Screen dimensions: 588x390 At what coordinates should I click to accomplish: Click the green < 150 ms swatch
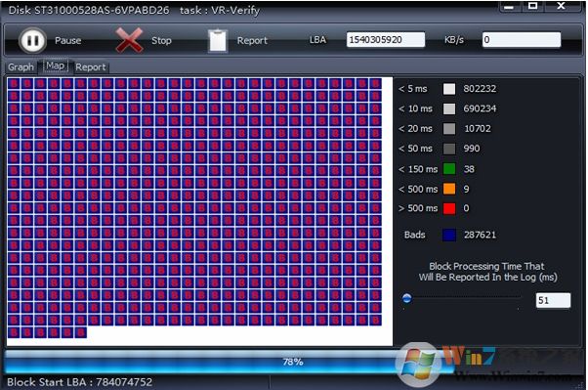click(x=449, y=169)
